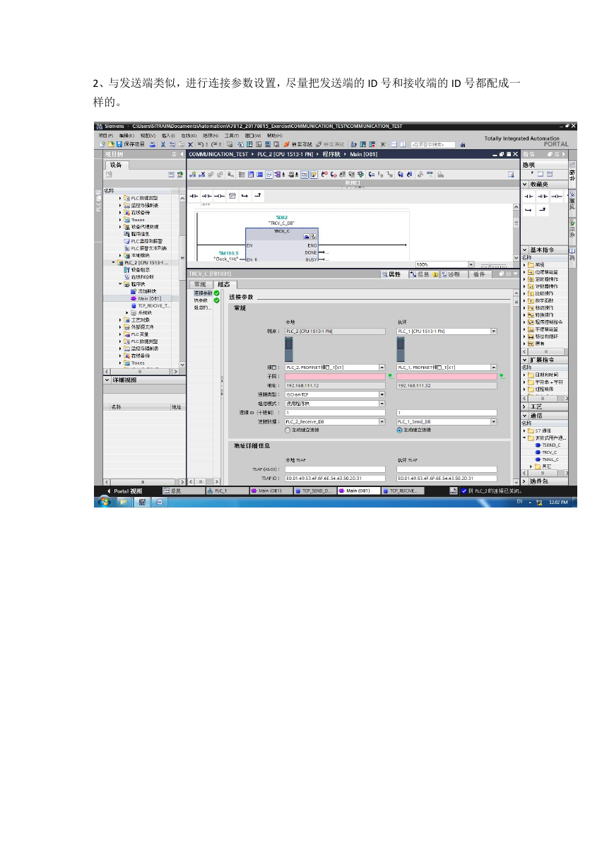Insert a normally closed contact from the editor favorites bar

coord(207,194)
